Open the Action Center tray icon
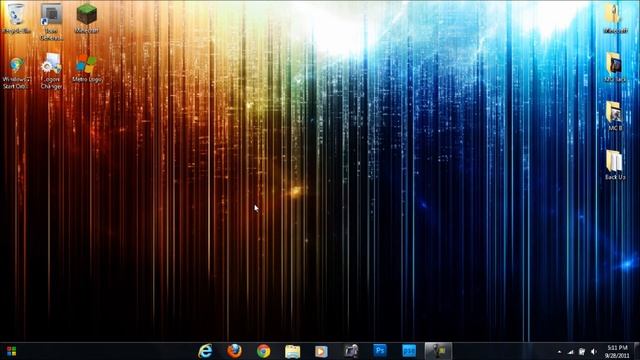Image resolution: width=640 pixels, height=360 pixels. (582, 352)
